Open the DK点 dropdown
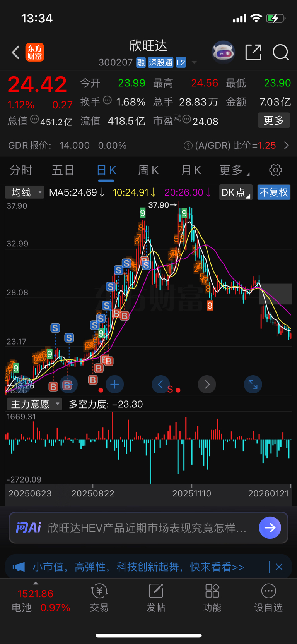 click(236, 192)
